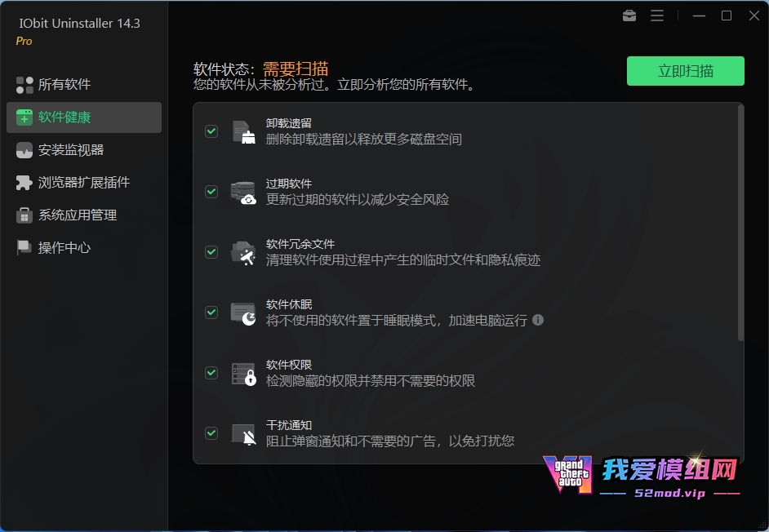
Task: Click the Pro edition label
Action: (x=24, y=41)
